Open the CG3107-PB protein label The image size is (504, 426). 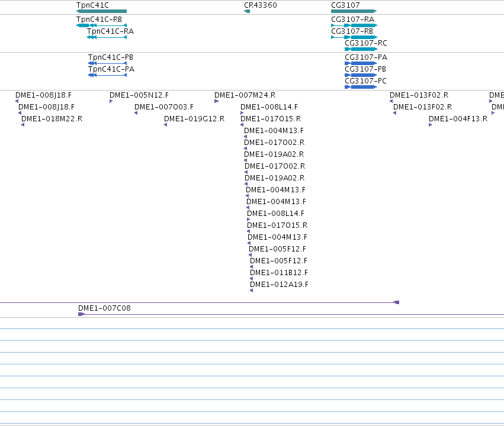tap(365, 69)
